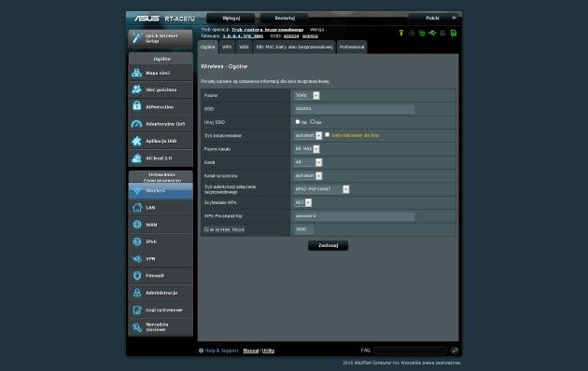The width and height of the screenshot is (588, 371).
Task: Click the yellow link beside the wireless mode checkbox
Action: (355, 135)
